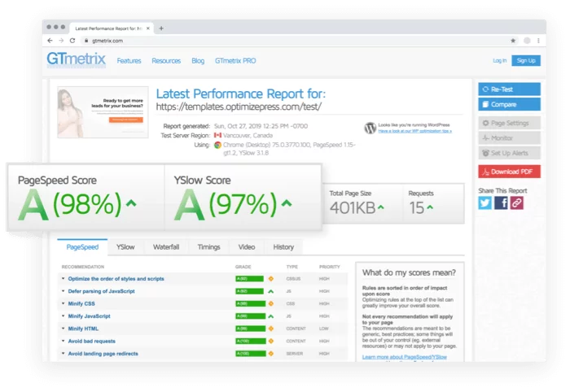Screen dimensions: 570x392
Task: Switch to the PageSpeed tab
Action: (x=82, y=247)
